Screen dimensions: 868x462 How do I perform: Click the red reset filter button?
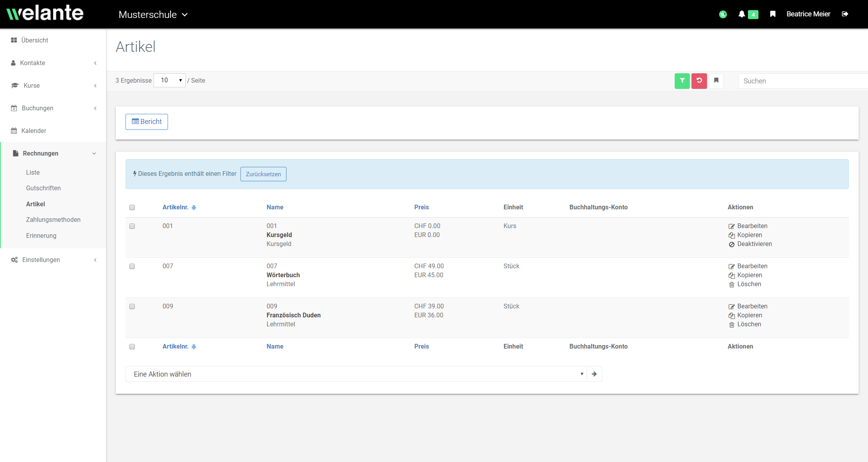tap(699, 81)
